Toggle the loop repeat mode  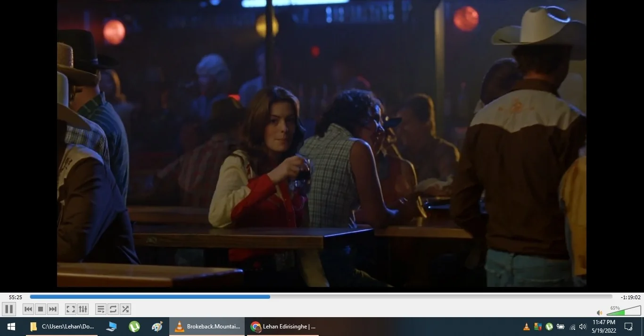point(113,309)
